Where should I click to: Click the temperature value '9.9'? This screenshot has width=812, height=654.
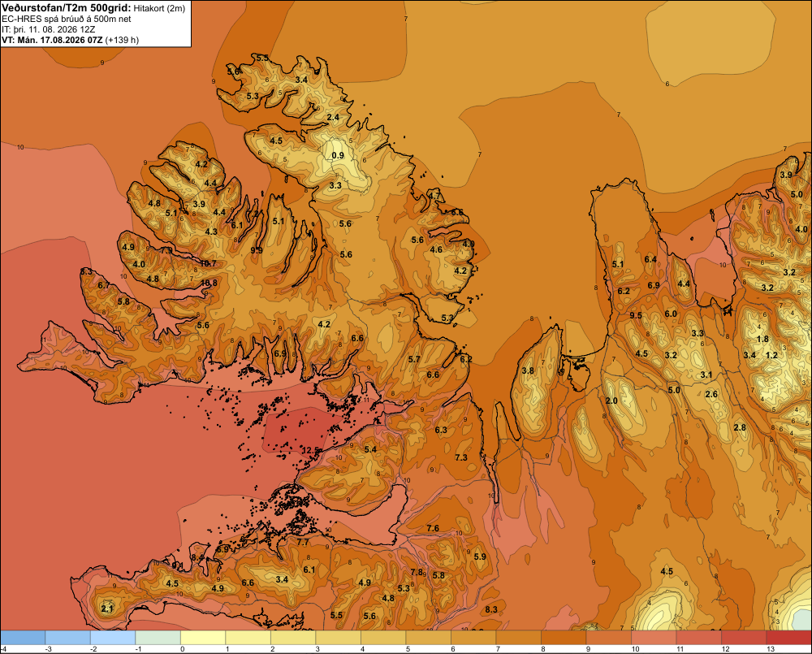pos(257,250)
